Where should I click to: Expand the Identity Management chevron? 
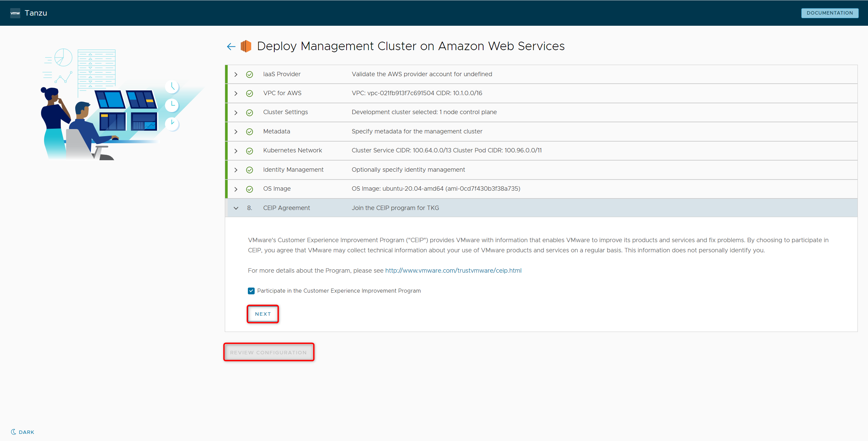(236, 170)
